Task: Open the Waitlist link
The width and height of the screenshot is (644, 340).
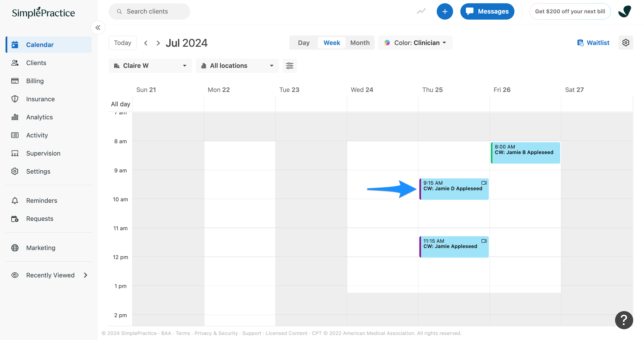Action: [593, 42]
